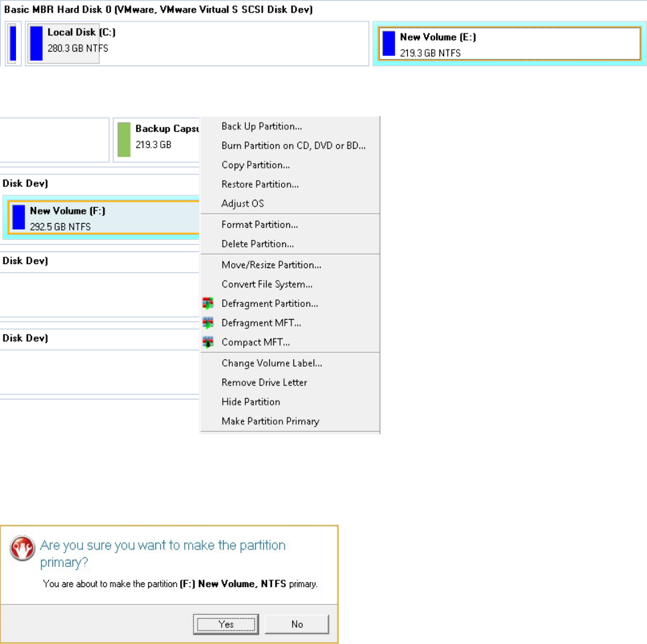The height and width of the screenshot is (644, 647).
Task: Choose Format Partition entry
Action: (289, 224)
